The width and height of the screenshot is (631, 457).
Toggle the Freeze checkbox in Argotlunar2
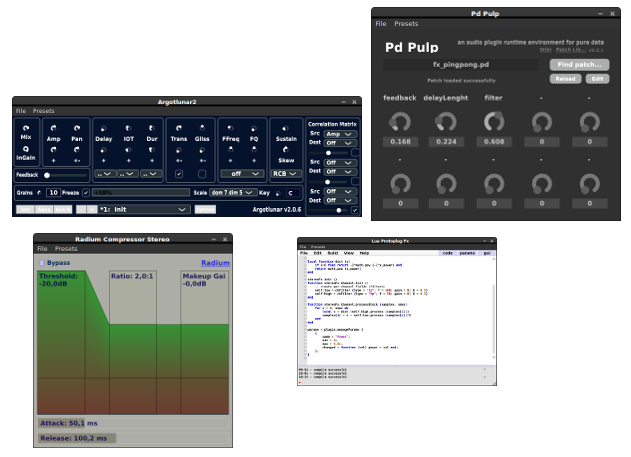[86, 192]
